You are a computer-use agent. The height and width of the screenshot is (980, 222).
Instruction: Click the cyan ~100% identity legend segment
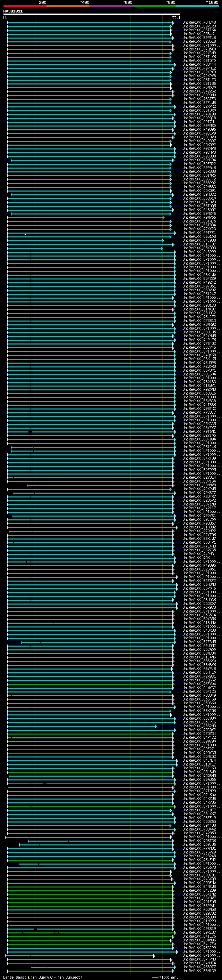coord(197,6)
